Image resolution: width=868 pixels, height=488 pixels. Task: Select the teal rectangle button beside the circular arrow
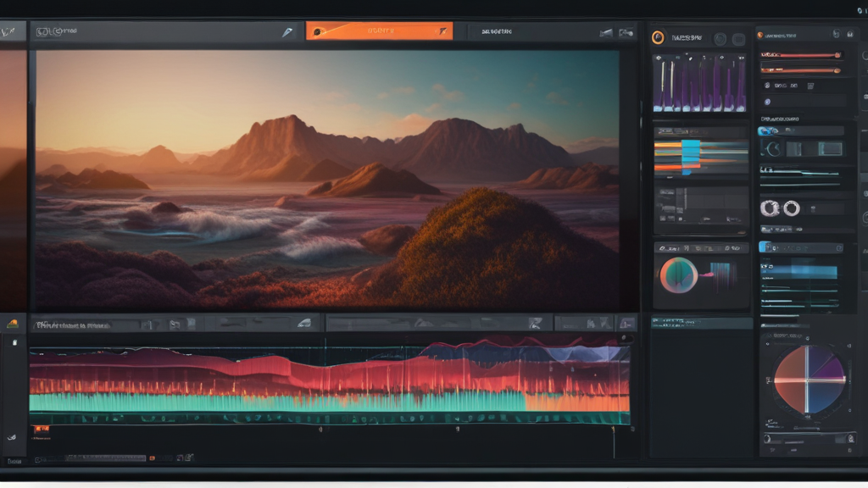pyautogui.click(x=830, y=148)
